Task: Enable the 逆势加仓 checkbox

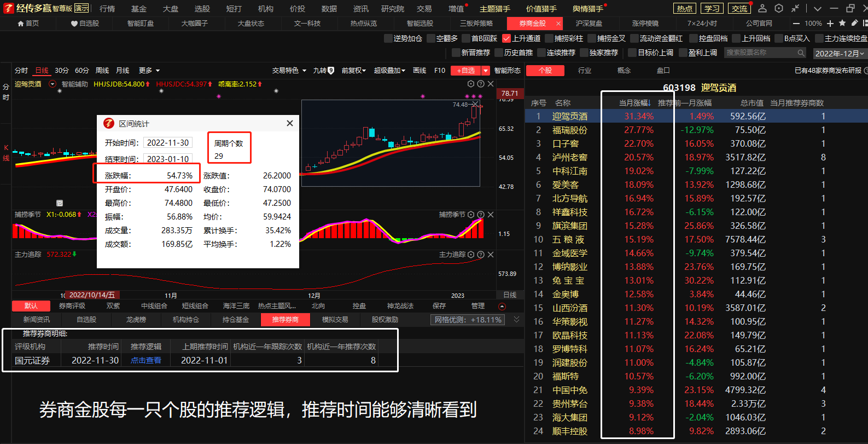Action: tap(388, 38)
